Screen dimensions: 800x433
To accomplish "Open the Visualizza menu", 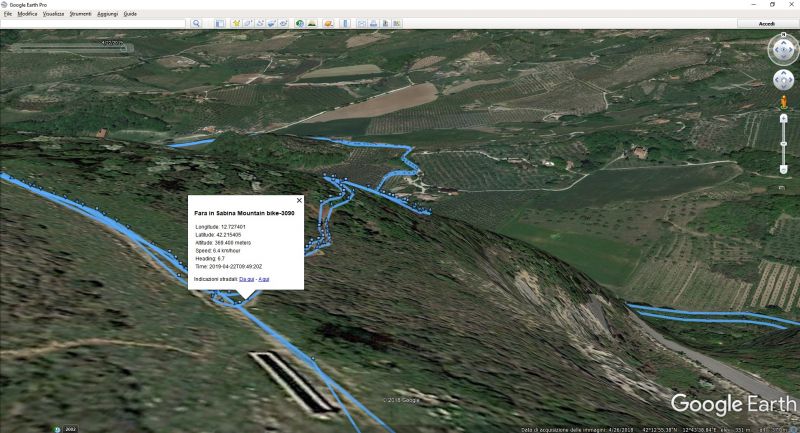I will tap(54, 14).
